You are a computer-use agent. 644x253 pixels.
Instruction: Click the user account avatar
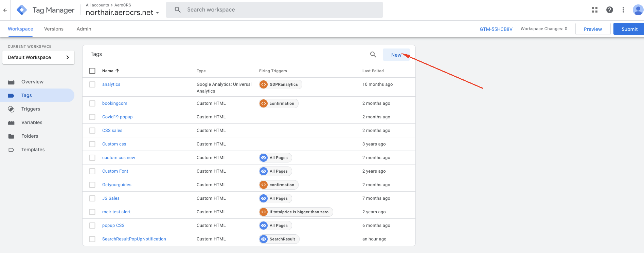(x=638, y=10)
